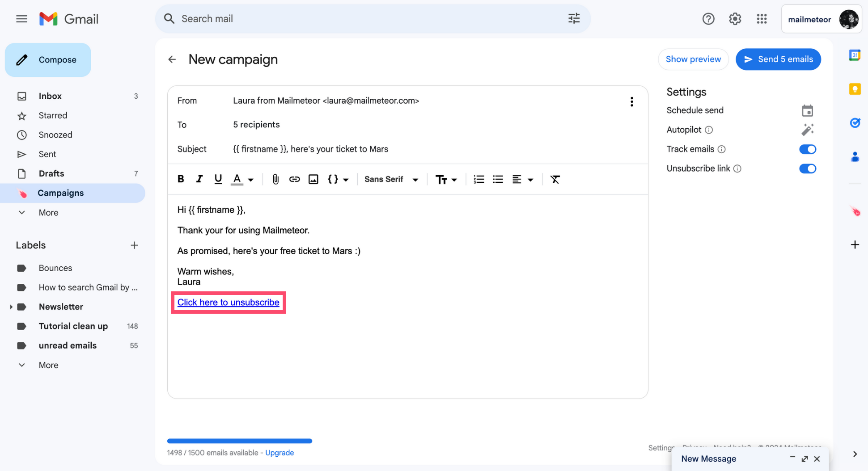
Task: Click the Subject field text
Action: pos(310,149)
